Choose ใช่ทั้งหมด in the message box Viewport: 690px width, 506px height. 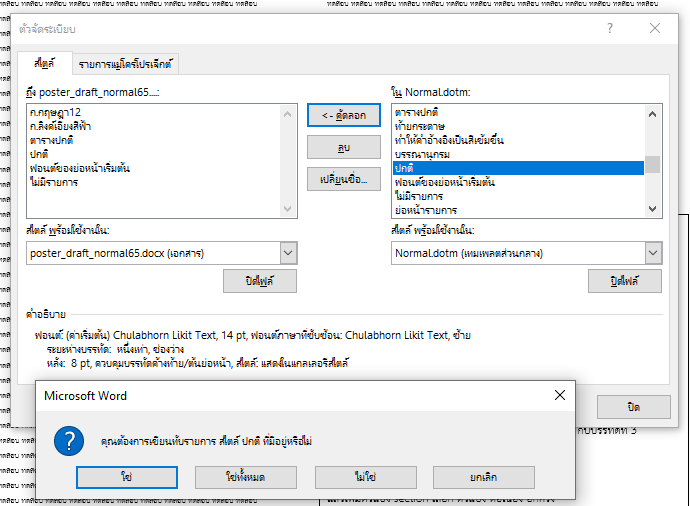(245, 478)
